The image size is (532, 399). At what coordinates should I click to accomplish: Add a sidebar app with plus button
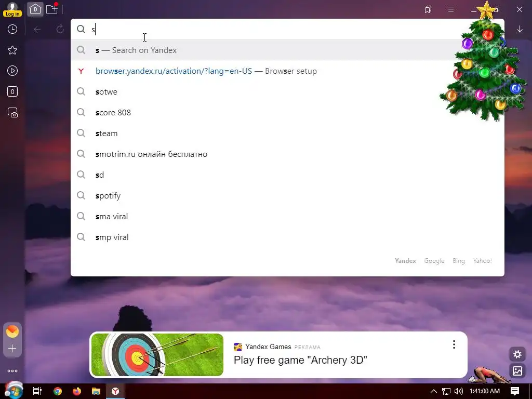(x=12, y=349)
